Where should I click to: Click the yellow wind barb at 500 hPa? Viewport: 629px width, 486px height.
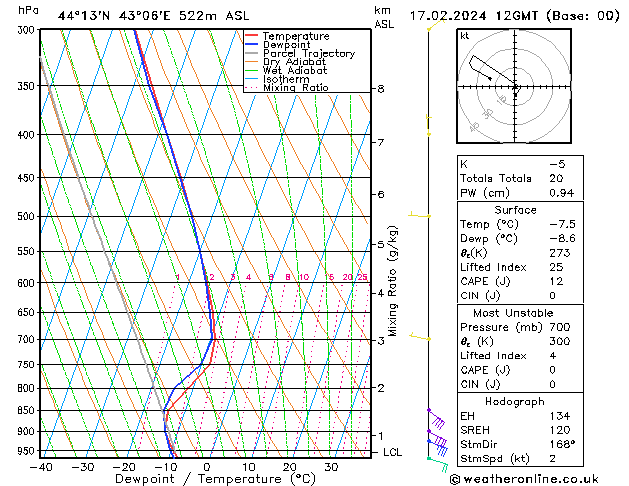(x=420, y=215)
